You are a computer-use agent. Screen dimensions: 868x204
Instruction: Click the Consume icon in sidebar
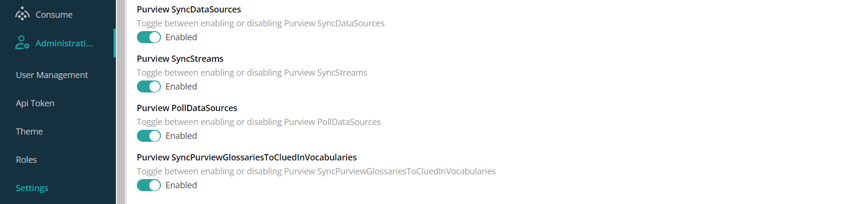(23, 14)
